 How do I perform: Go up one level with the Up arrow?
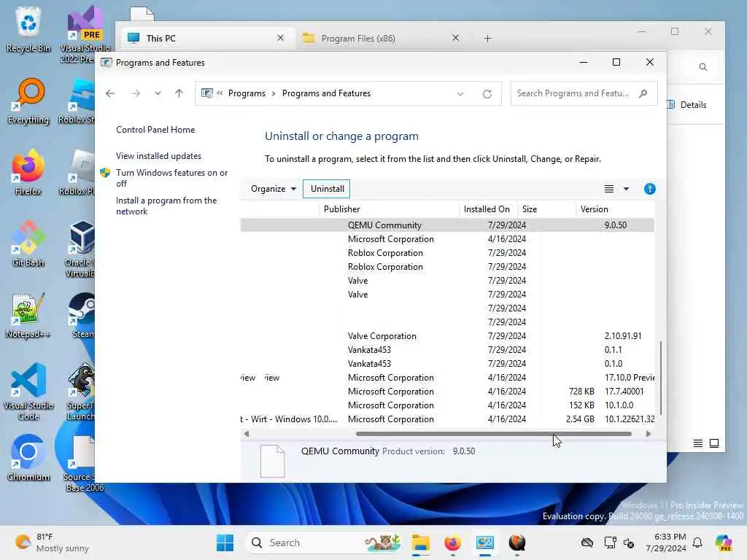(x=179, y=93)
